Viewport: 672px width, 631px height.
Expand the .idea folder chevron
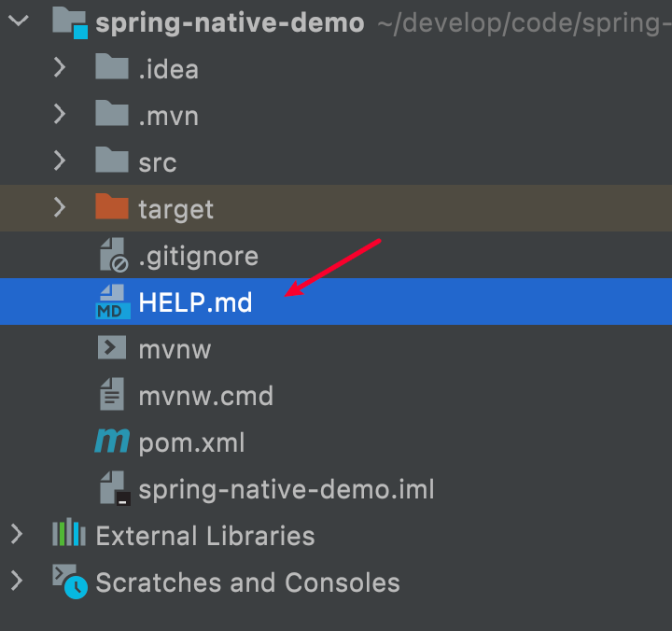(x=60, y=68)
